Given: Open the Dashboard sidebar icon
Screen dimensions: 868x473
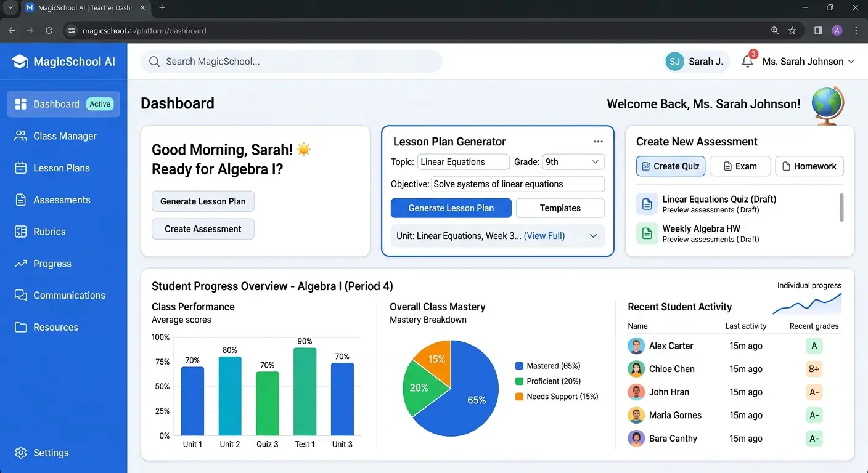Looking at the screenshot, I should 20,103.
